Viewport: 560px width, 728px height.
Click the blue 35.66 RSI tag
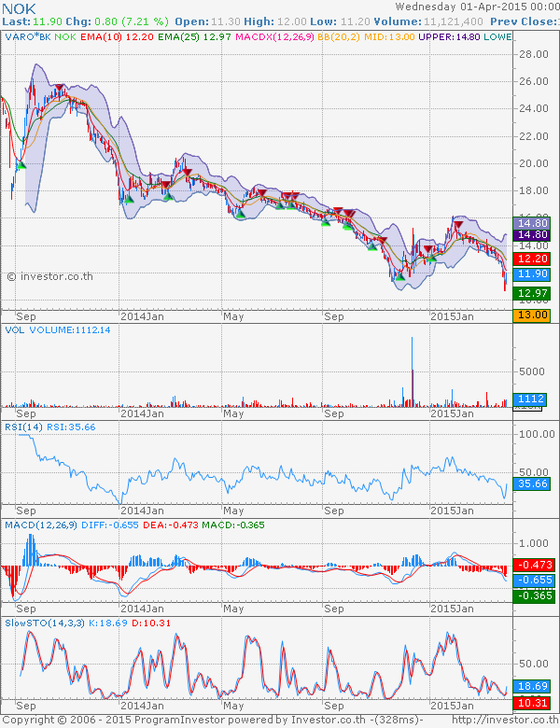coord(532,483)
